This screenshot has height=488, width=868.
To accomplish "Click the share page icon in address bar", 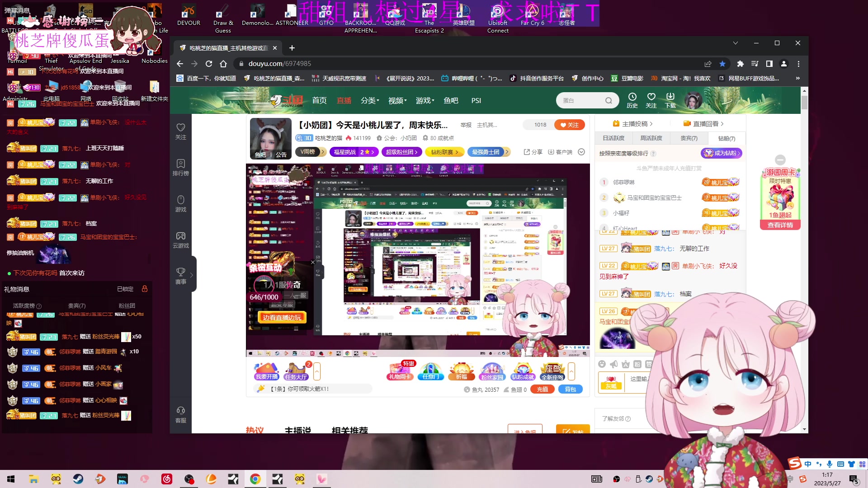I will point(708,64).
